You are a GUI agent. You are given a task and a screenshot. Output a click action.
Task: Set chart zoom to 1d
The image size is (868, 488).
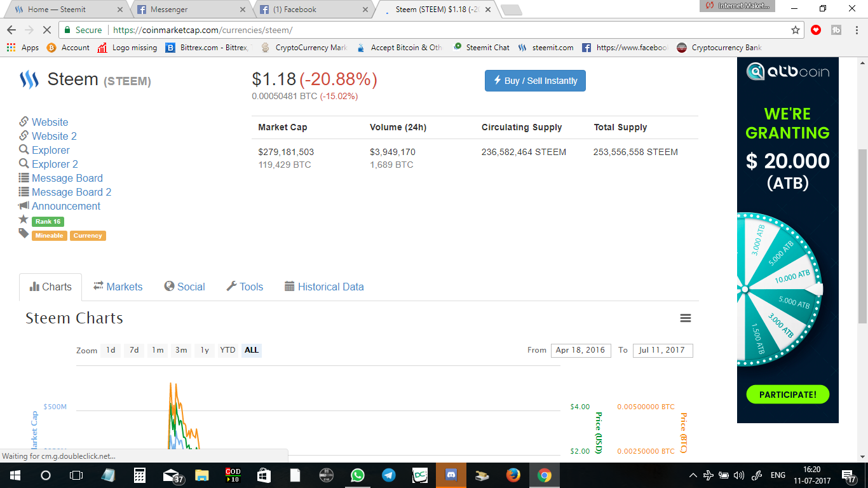click(x=111, y=350)
